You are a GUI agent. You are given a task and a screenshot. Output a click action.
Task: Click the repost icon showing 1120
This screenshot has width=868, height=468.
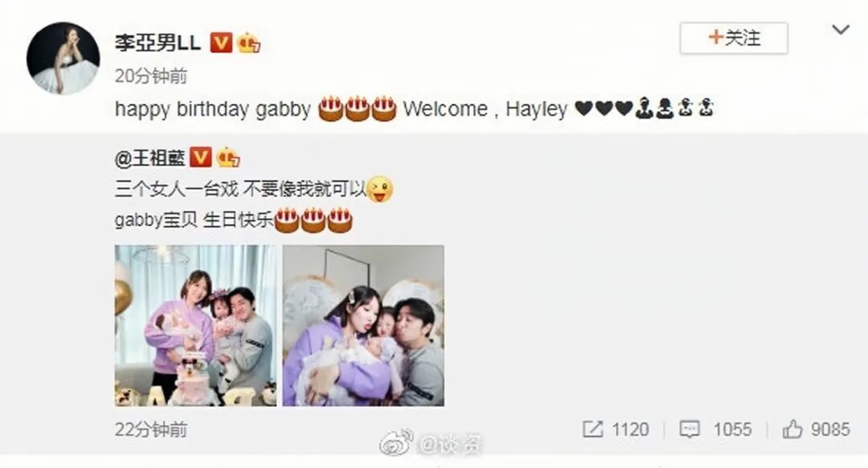[593, 429]
